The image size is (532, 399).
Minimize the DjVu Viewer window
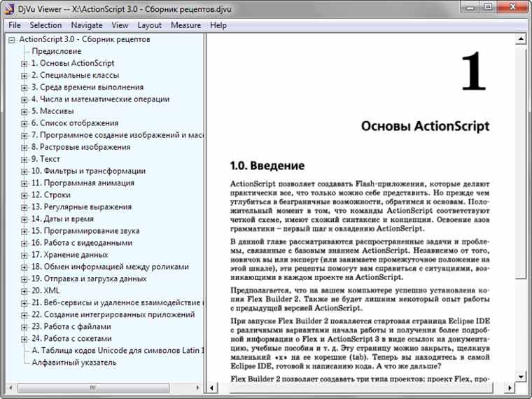tap(470, 8)
